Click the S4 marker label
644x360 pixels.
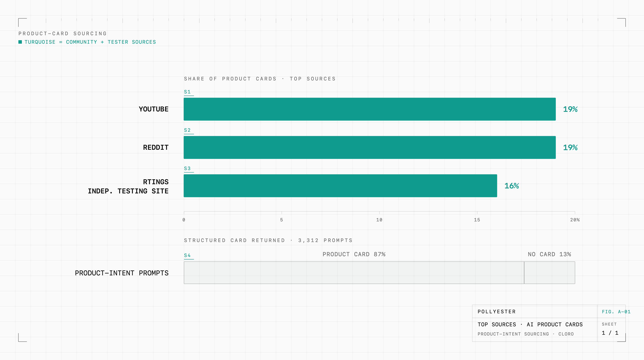coord(187,255)
